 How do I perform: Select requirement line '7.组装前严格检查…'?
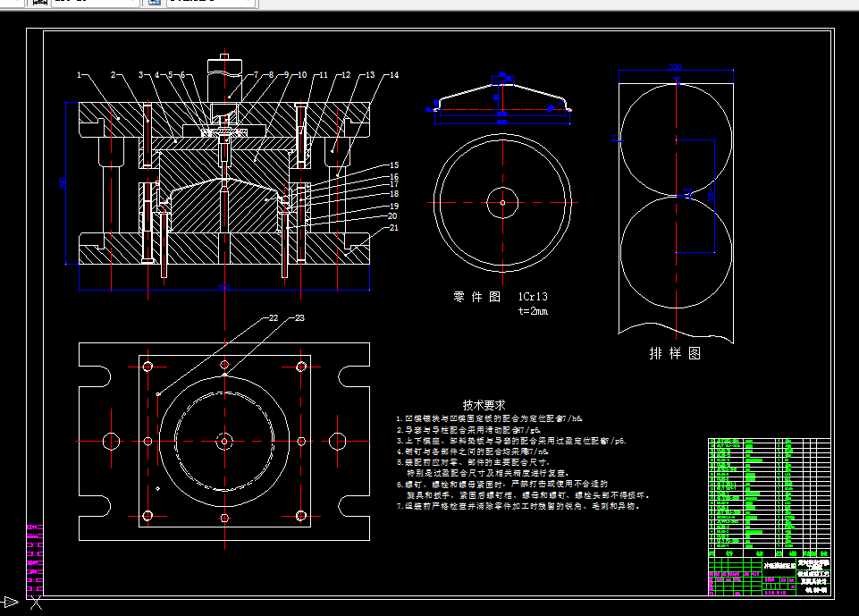pos(518,506)
